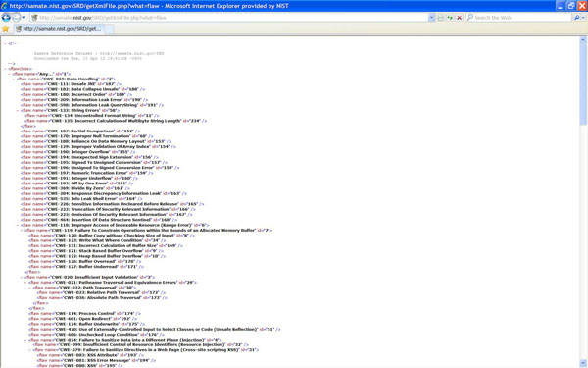Open the recent pages dropdown beside Forward

[x=24, y=18]
